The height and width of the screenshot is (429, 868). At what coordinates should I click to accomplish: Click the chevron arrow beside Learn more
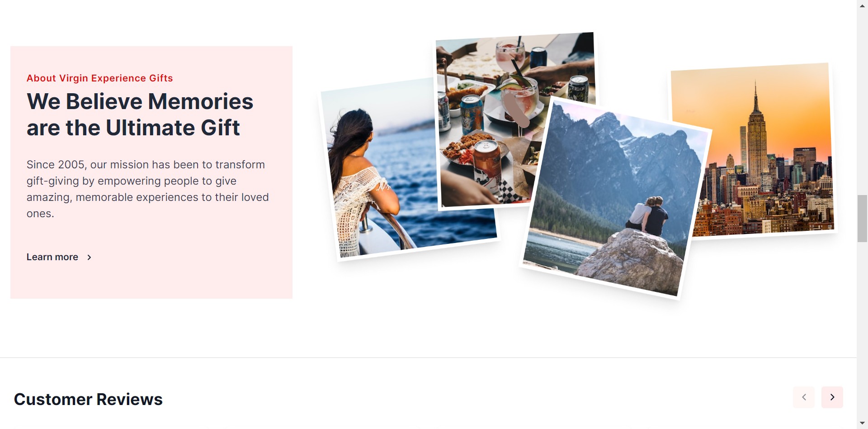89,257
